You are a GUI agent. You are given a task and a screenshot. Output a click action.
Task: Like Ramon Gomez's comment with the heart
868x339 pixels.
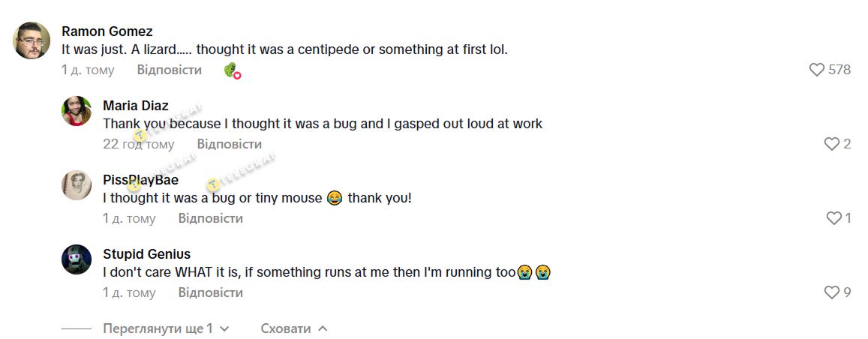[817, 70]
